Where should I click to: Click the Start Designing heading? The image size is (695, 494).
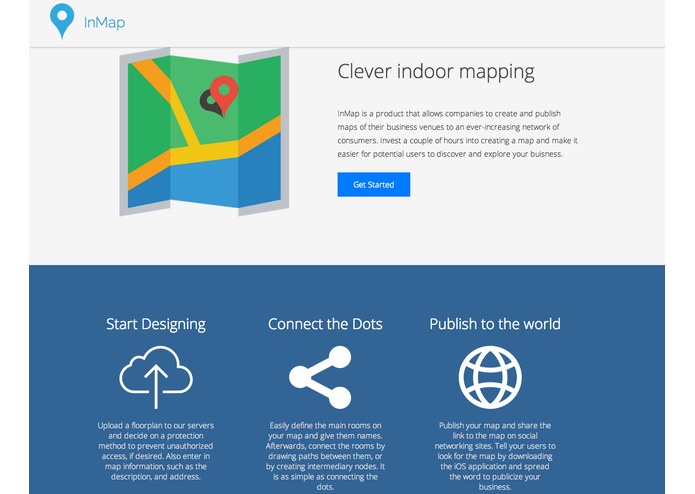click(156, 324)
